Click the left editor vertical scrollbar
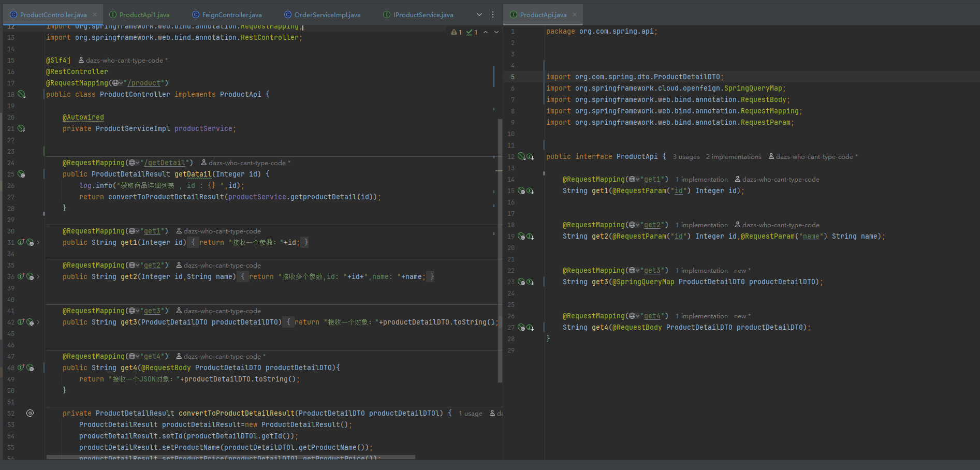980x470 pixels. tap(500, 251)
